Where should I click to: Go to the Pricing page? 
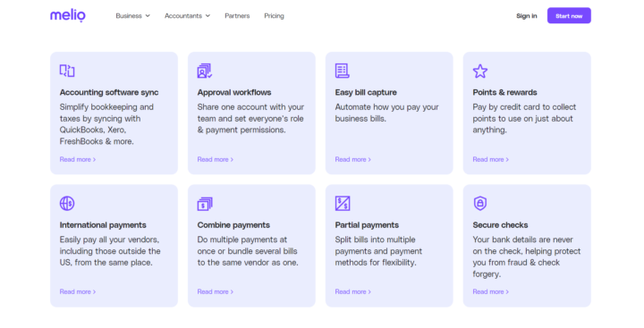point(274,15)
